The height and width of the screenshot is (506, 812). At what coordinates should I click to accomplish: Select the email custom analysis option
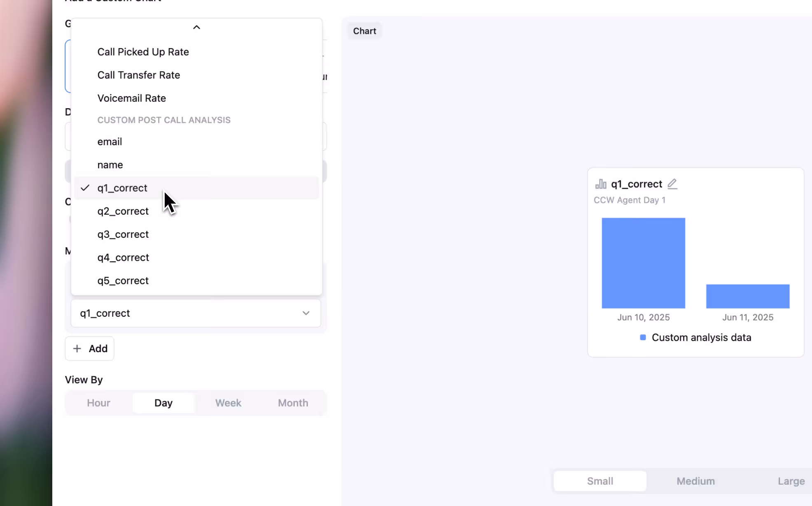(x=110, y=142)
